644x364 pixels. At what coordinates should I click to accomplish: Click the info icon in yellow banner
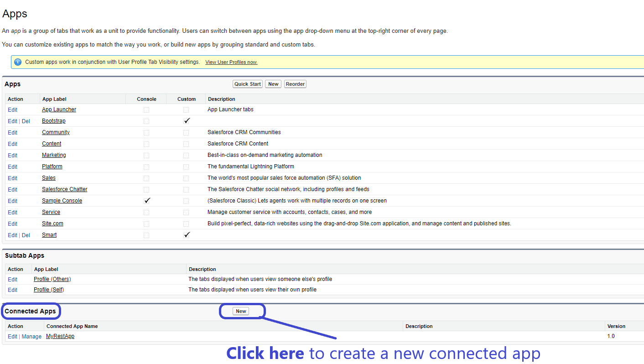click(18, 62)
